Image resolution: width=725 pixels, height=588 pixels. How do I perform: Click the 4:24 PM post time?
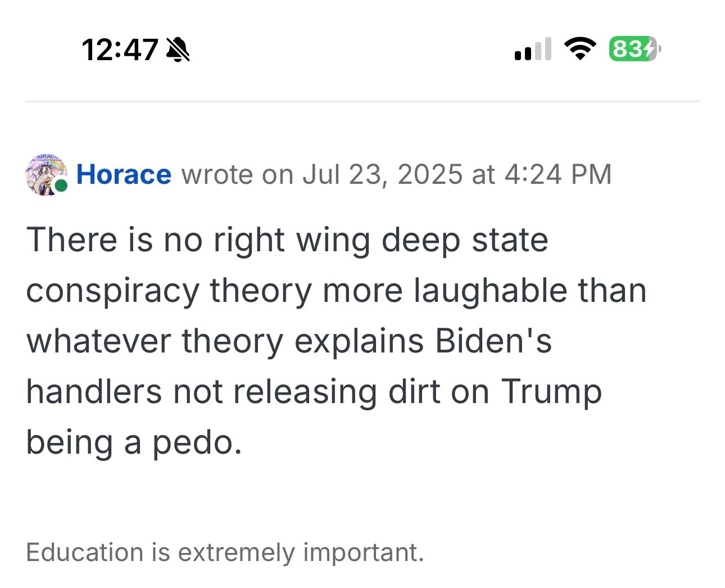[558, 174]
